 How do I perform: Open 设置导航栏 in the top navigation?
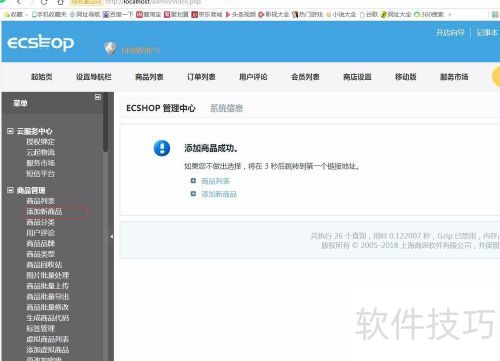(94, 77)
